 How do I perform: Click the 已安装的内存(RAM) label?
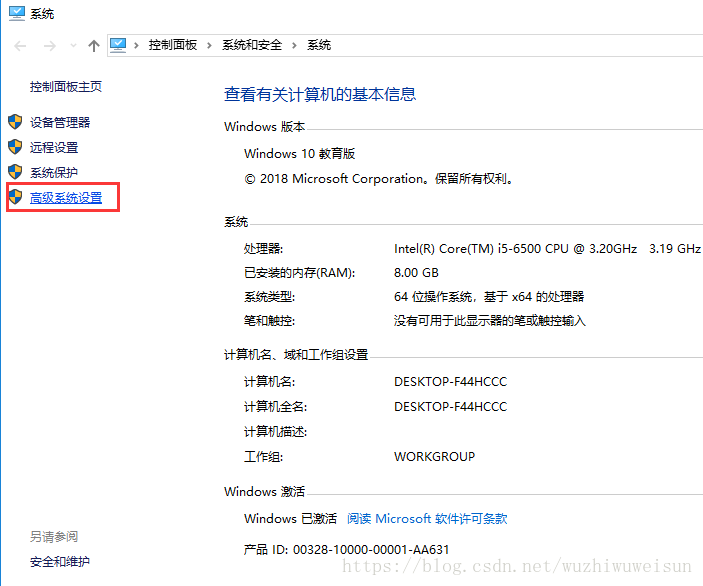(299, 273)
